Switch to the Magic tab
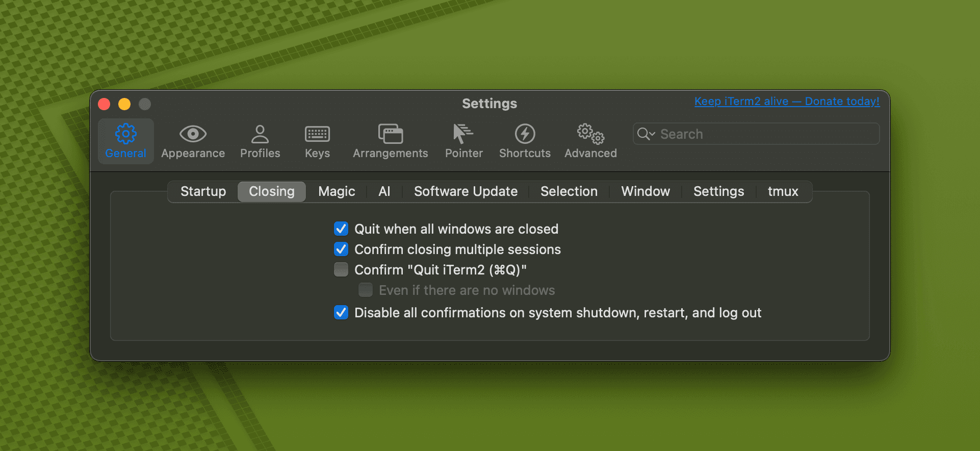This screenshot has width=980, height=451. 337,191
